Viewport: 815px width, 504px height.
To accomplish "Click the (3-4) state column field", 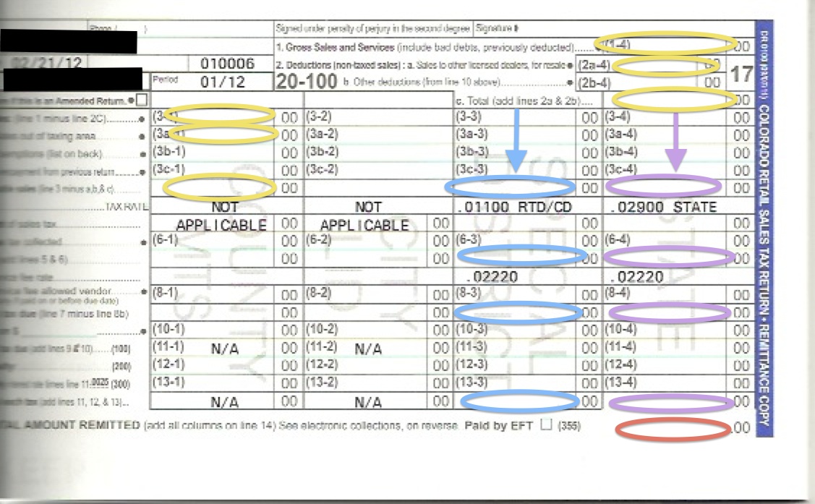I will pyautogui.click(x=665, y=117).
